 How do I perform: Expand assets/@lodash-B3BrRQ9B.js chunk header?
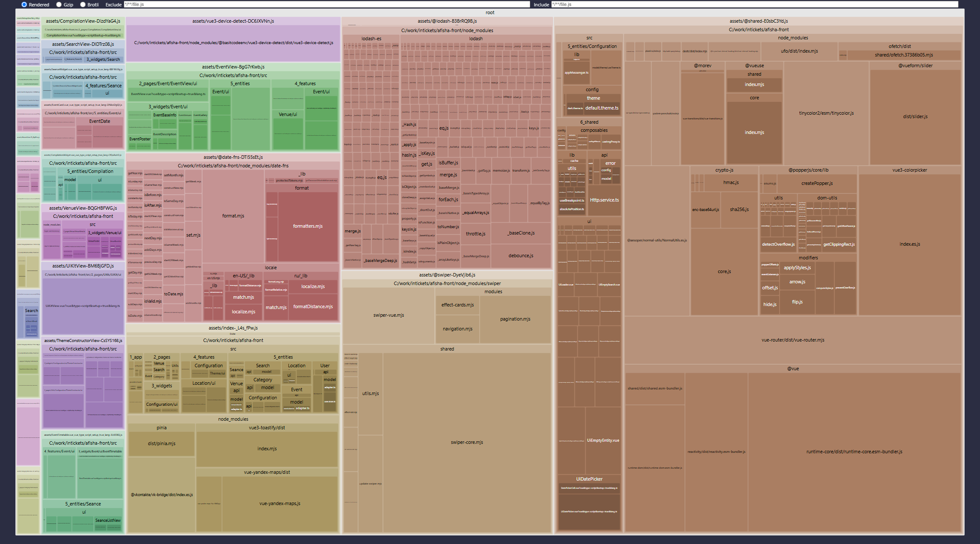click(447, 21)
